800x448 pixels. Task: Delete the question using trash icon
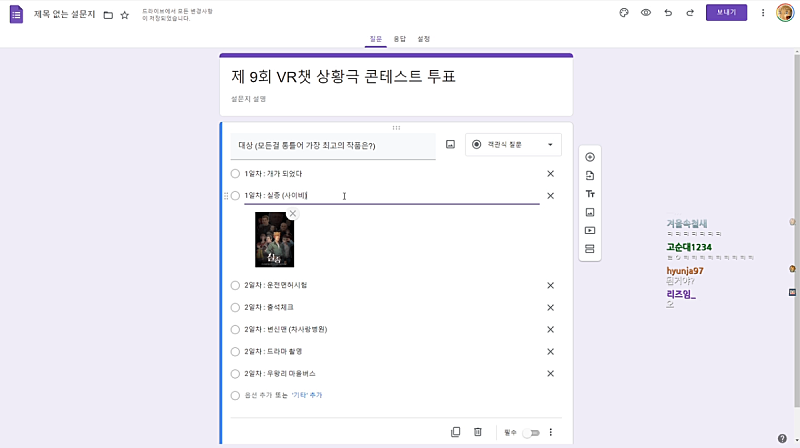(478, 432)
